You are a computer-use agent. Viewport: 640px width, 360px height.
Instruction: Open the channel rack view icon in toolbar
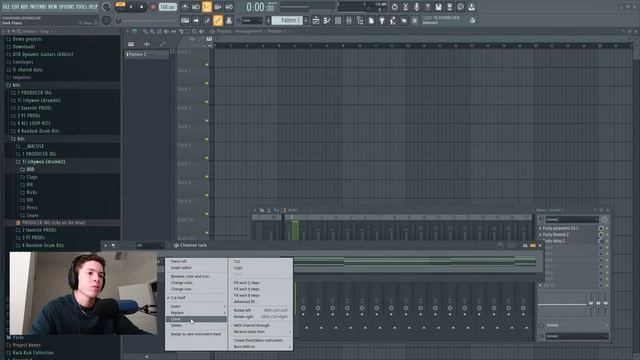(338, 20)
